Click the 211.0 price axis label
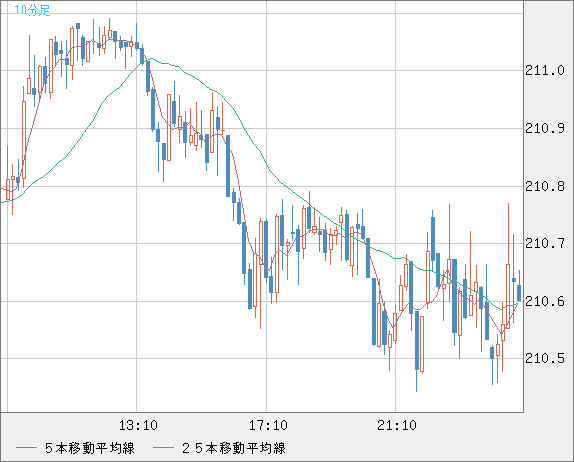 [545, 70]
